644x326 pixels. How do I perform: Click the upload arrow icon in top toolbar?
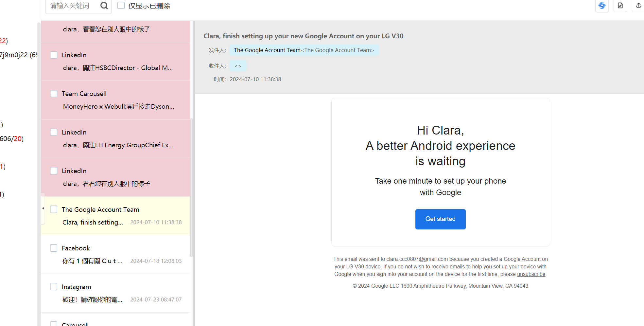click(638, 6)
